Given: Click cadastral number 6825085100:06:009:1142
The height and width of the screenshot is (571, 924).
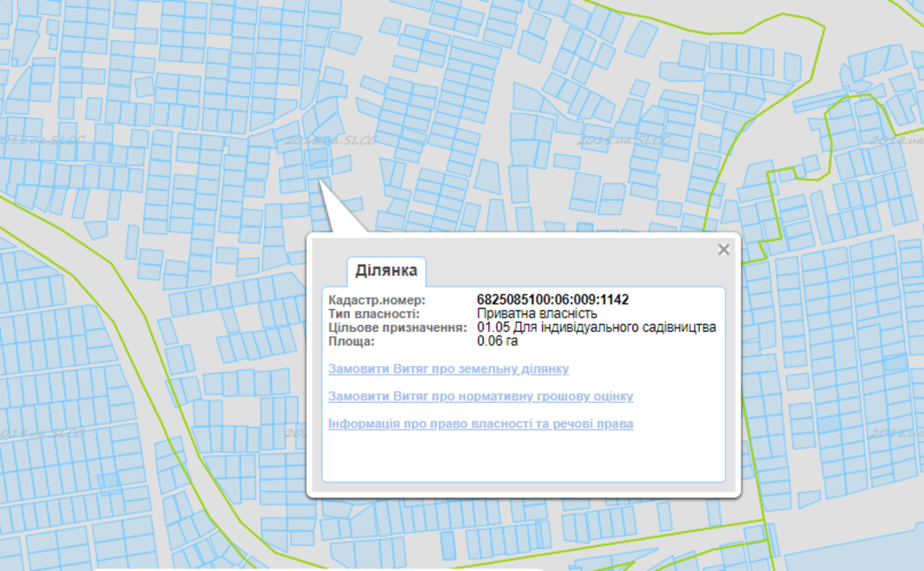Looking at the screenshot, I should tap(553, 300).
